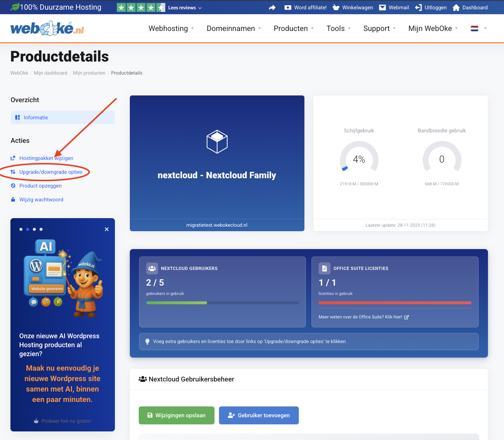Open the language selector arrow
Viewport: 504px width, 440px height.
[485, 28]
